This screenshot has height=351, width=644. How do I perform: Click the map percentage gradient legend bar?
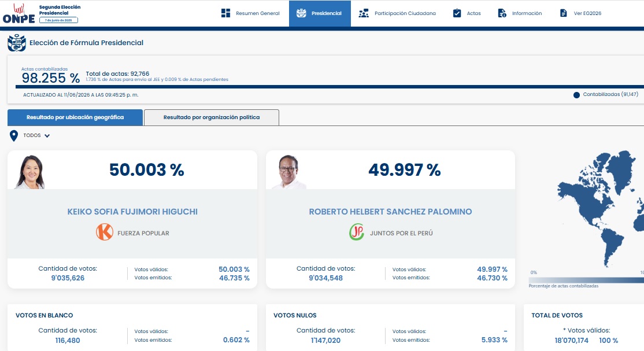587,280
